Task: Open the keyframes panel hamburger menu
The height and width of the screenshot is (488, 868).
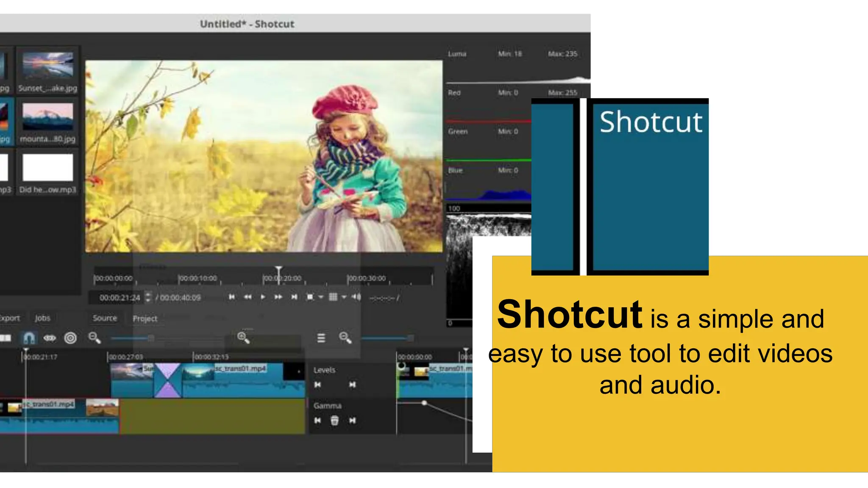Action: (321, 338)
